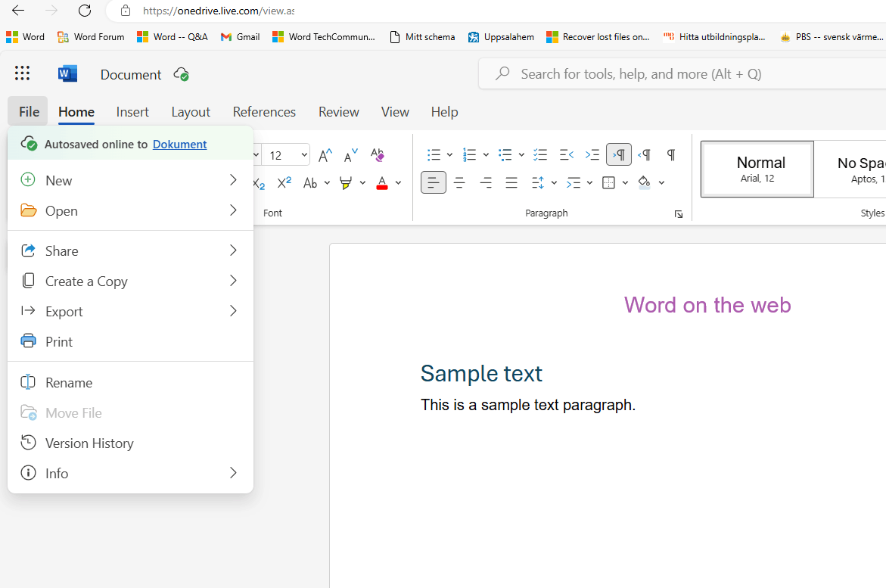
Task: Switch to the Layout tab
Action: coord(191,112)
